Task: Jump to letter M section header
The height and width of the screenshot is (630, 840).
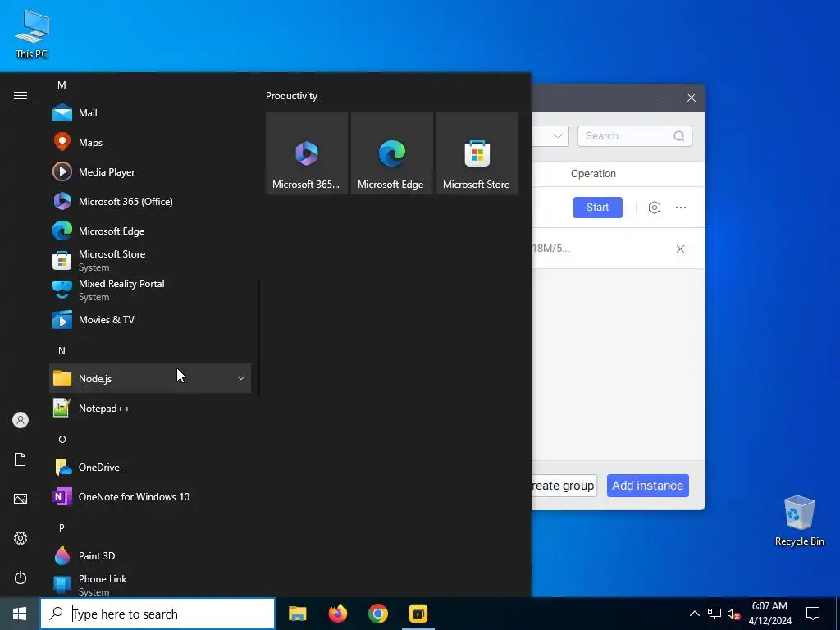Action: tap(62, 85)
